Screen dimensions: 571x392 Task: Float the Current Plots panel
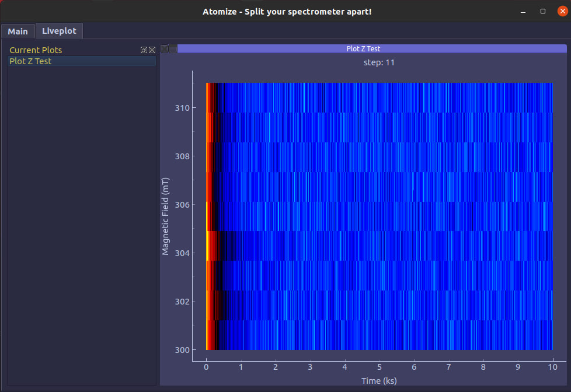click(x=144, y=50)
